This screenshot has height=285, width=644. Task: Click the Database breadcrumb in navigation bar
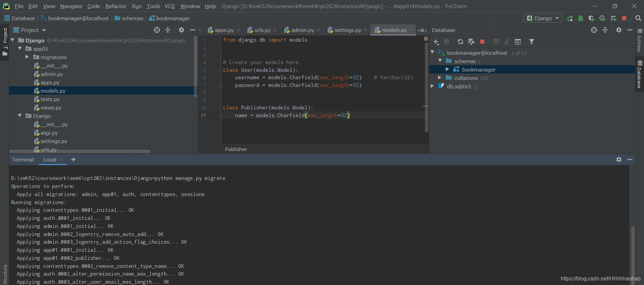19,18
